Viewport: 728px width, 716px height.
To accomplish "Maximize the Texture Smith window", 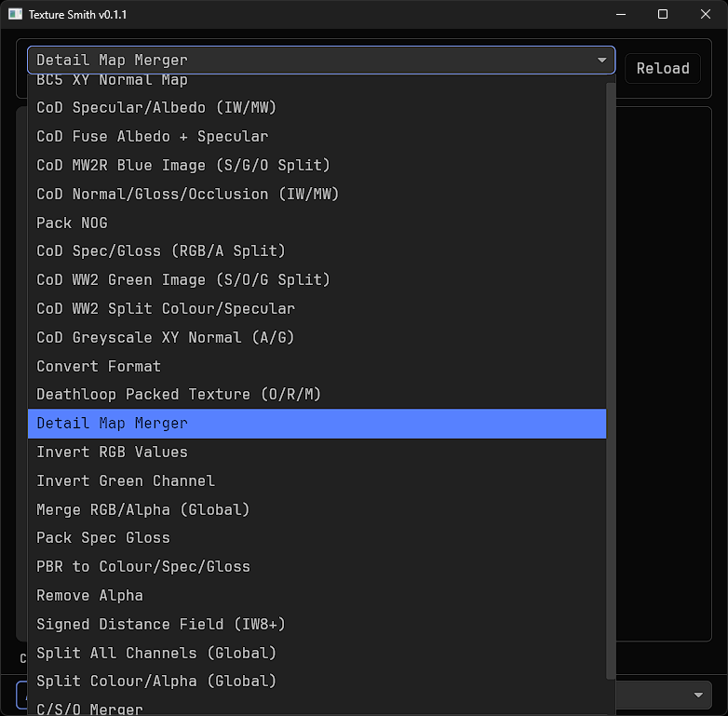I will point(663,14).
